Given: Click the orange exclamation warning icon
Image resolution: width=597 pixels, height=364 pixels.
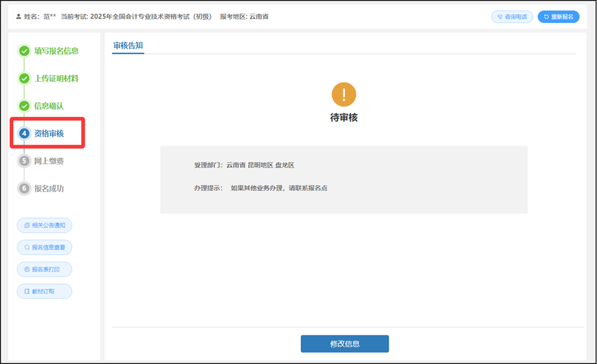Looking at the screenshot, I should tap(344, 94).
